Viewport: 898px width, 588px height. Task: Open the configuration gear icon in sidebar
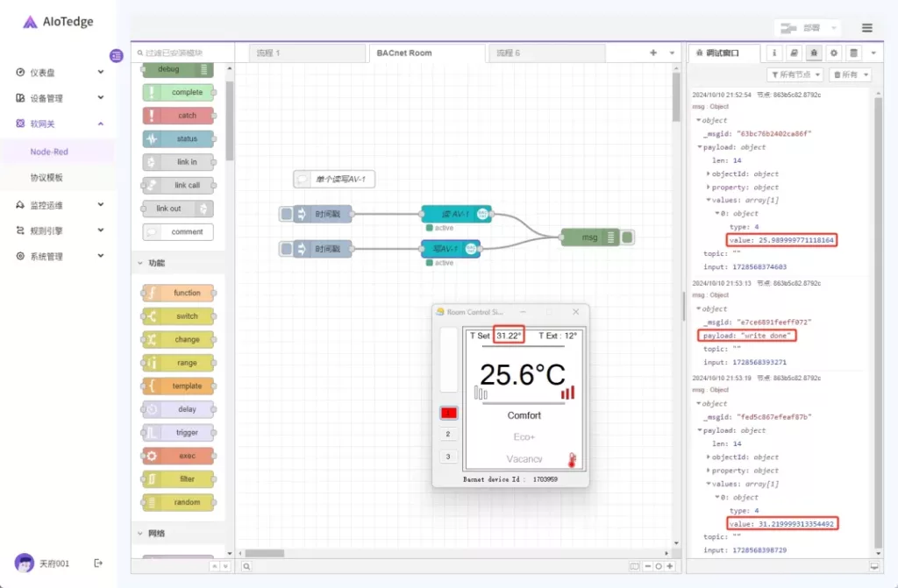coord(834,53)
